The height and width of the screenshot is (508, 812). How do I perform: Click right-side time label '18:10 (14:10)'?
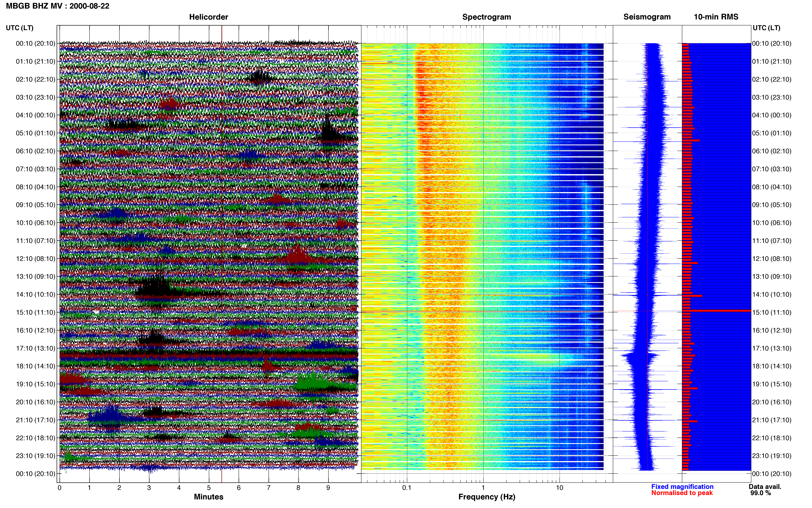coord(772,366)
